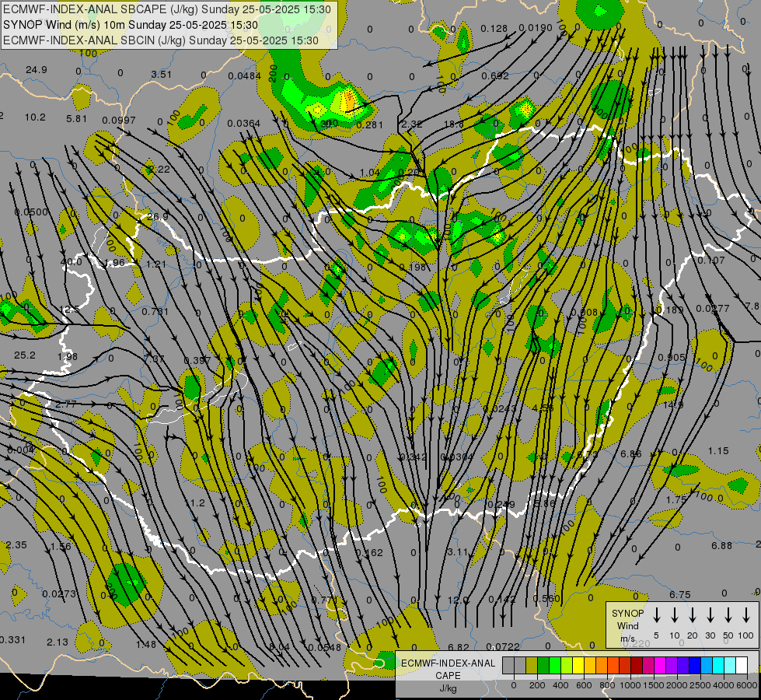Click the '0.731' value on the map
Screen dimensions: 761x700
point(155,311)
